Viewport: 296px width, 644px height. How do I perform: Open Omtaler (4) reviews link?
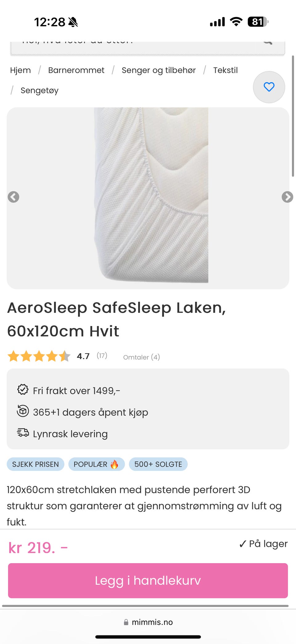click(x=142, y=357)
